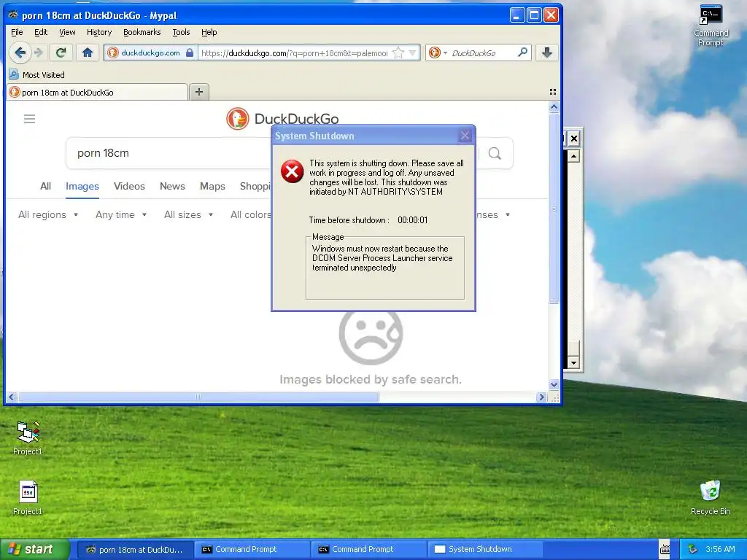Click the browser scroll down arrow
The image size is (747, 560).
[554, 384]
